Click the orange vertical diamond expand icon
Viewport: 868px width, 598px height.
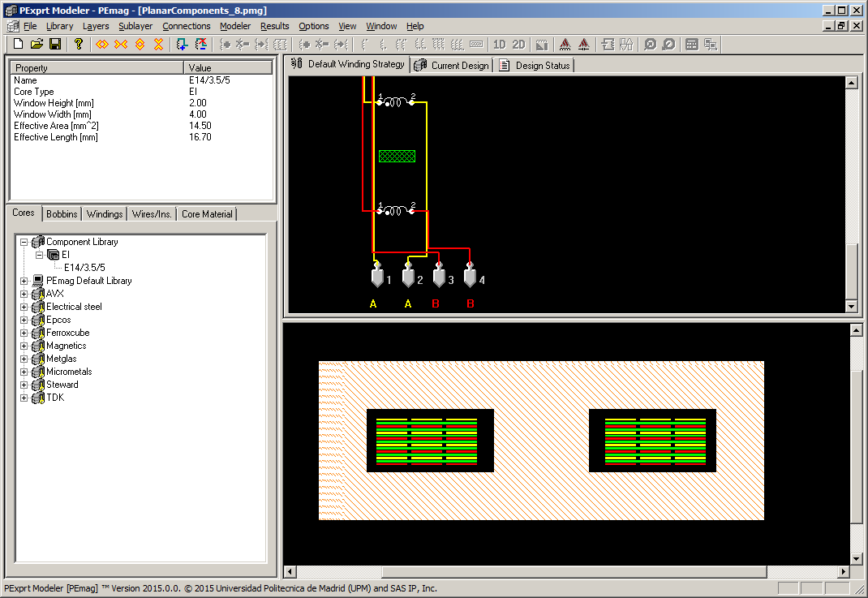pos(140,45)
